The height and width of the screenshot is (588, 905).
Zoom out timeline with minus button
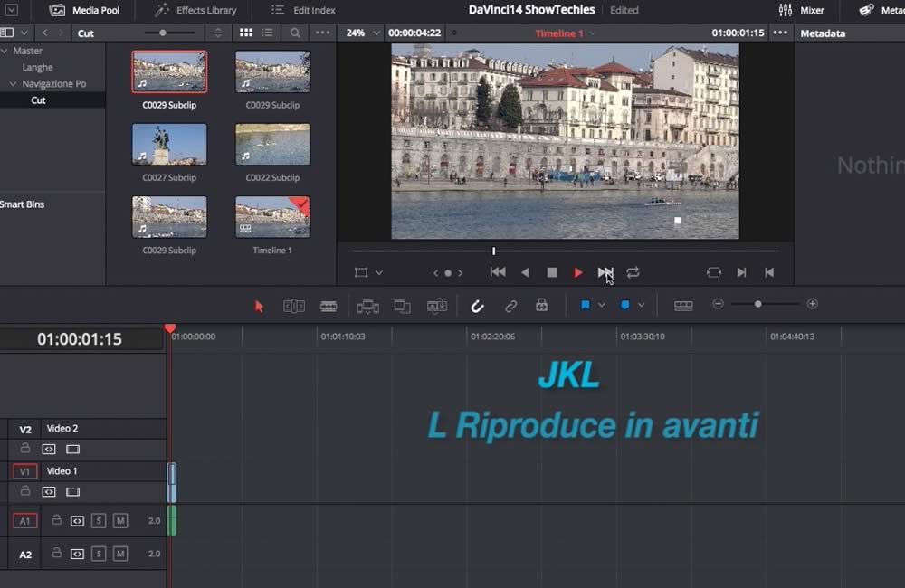(718, 304)
